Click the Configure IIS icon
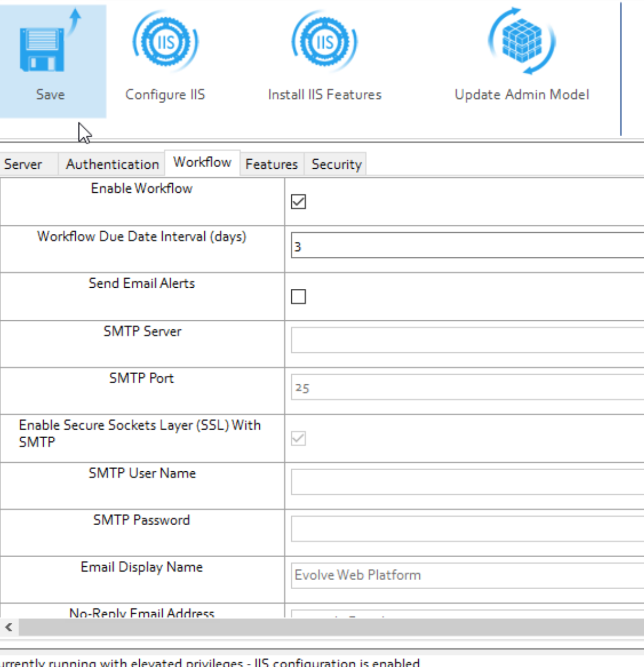This screenshot has height=667, width=644. pyautogui.click(x=165, y=42)
